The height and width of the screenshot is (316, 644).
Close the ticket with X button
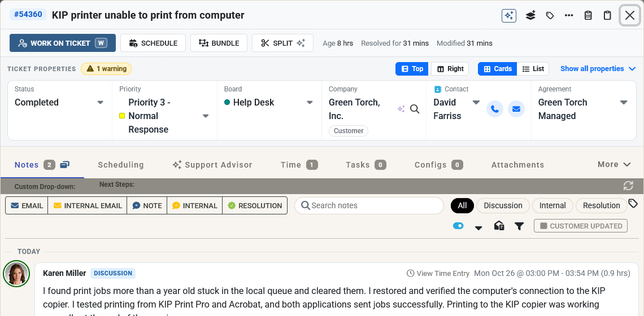pyautogui.click(x=630, y=16)
